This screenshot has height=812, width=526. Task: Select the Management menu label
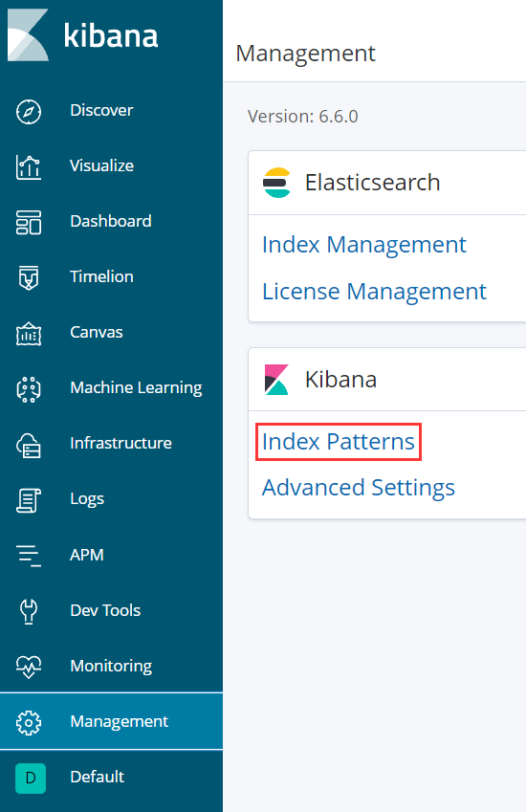pos(120,721)
